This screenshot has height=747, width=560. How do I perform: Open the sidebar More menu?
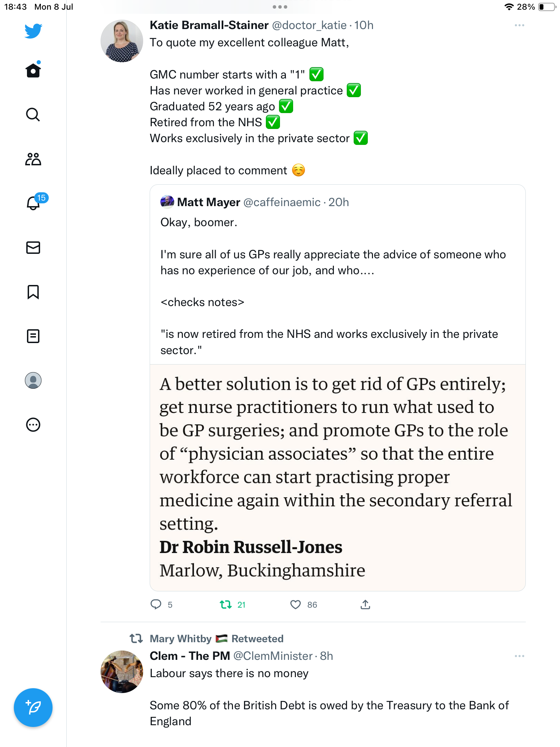33,425
